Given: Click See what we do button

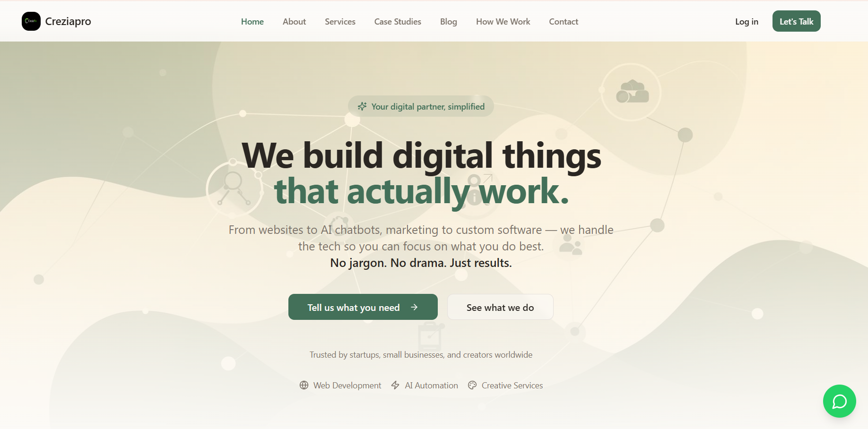Looking at the screenshot, I should (x=500, y=307).
